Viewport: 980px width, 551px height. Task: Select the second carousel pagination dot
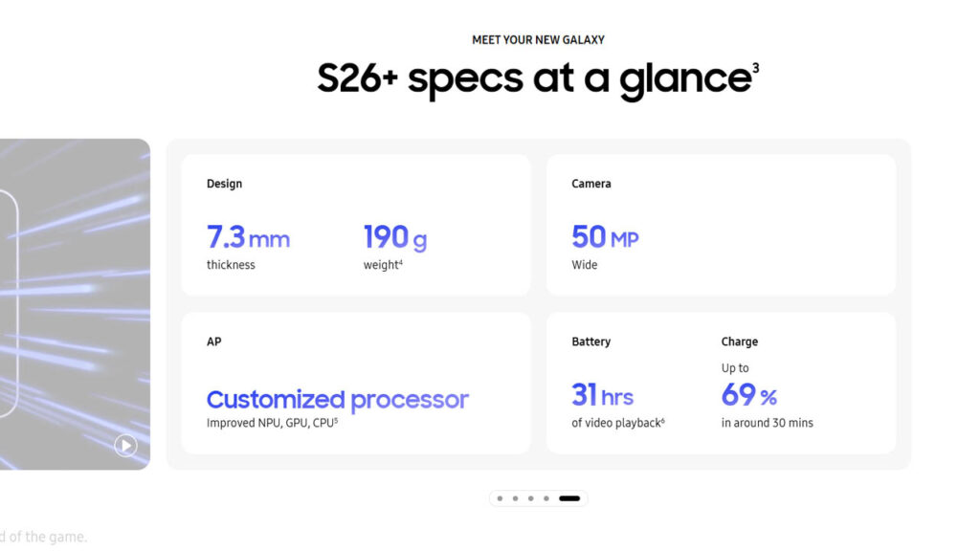point(515,498)
